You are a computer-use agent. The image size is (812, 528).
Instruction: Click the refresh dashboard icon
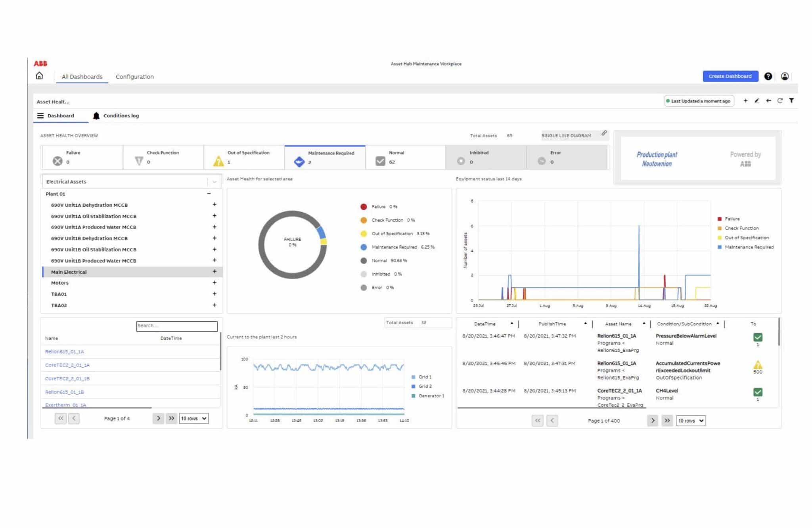point(780,101)
